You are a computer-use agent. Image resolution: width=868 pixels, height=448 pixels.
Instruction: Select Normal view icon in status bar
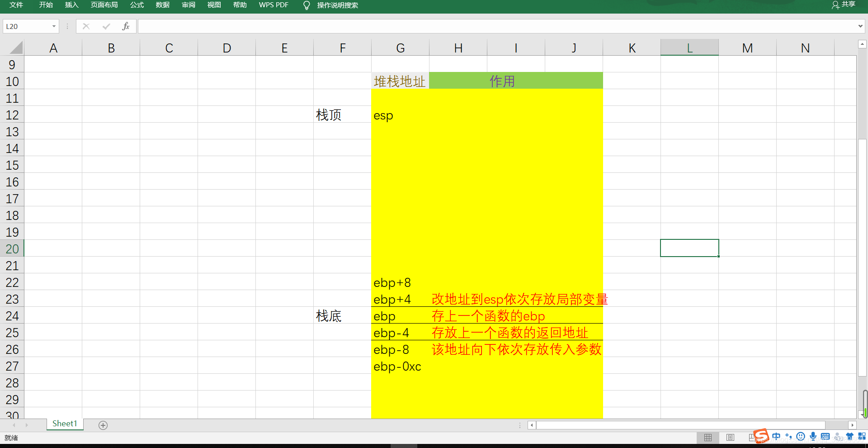[x=708, y=437]
